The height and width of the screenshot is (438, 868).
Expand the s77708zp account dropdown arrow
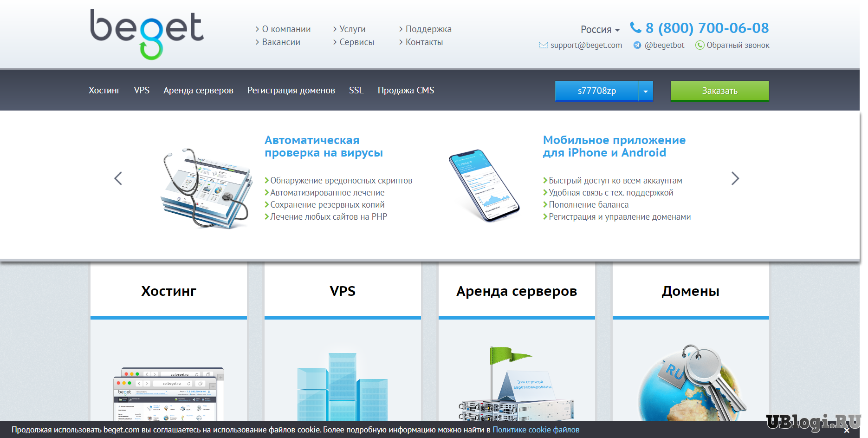click(646, 91)
